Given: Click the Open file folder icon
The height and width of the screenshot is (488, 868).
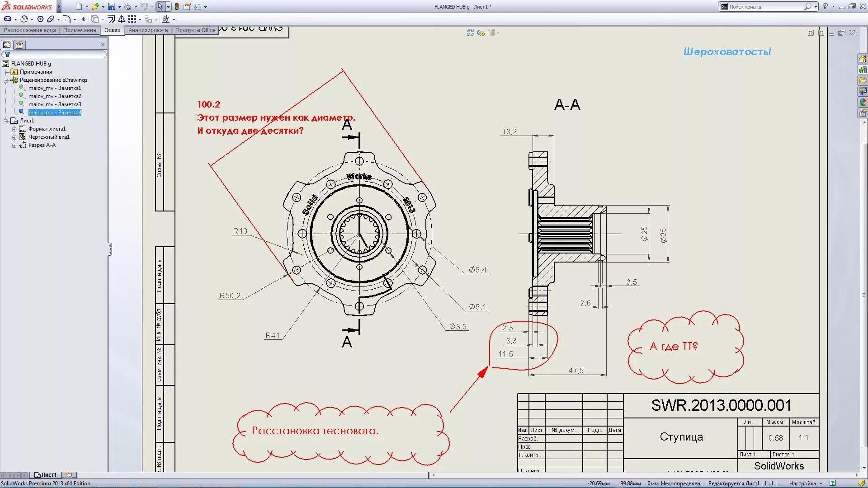Looking at the screenshot, I should click(x=94, y=6).
